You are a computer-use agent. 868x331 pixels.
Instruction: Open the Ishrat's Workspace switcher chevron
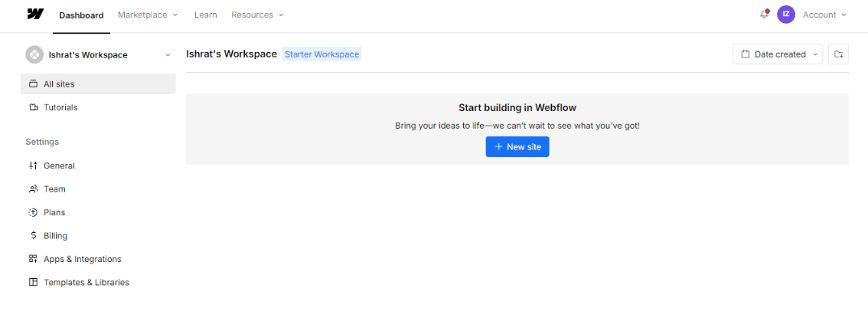(x=168, y=55)
